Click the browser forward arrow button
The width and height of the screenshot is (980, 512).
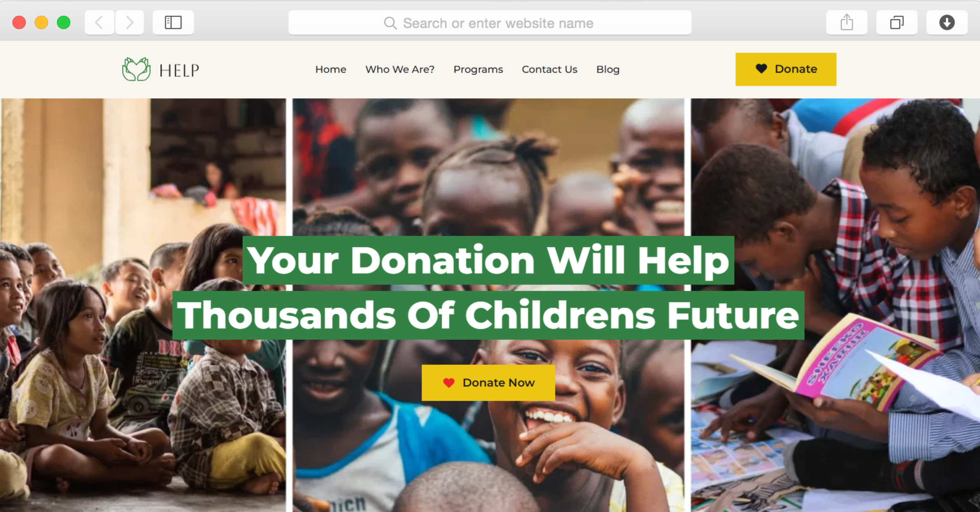pos(129,22)
